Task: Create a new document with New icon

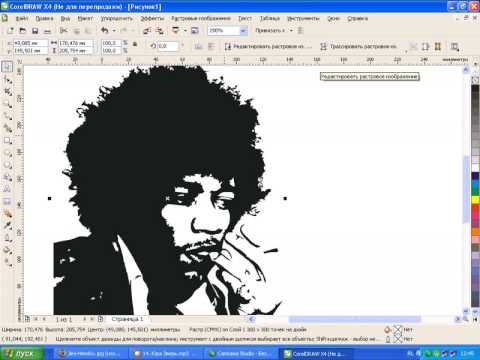Action: coord(11,31)
